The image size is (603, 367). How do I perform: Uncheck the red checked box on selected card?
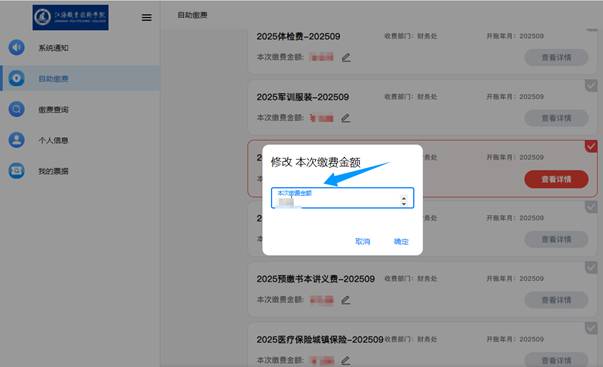pos(591,146)
